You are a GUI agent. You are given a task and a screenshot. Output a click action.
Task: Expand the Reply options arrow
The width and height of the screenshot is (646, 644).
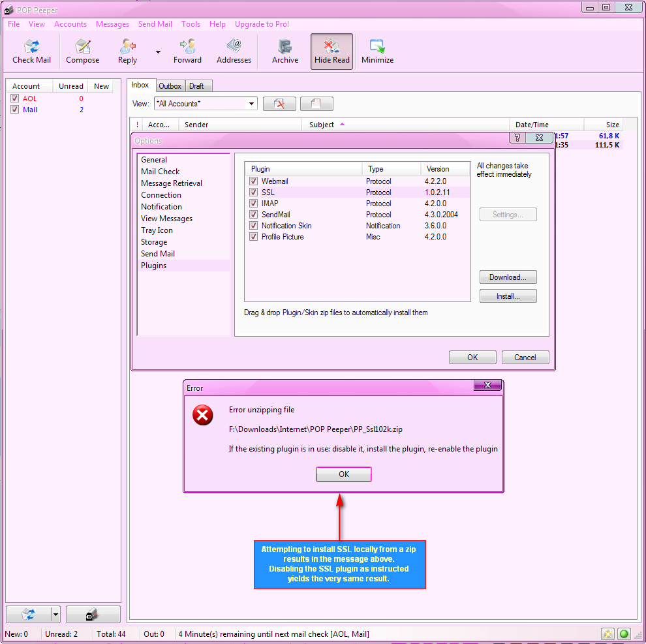click(158, 52)
